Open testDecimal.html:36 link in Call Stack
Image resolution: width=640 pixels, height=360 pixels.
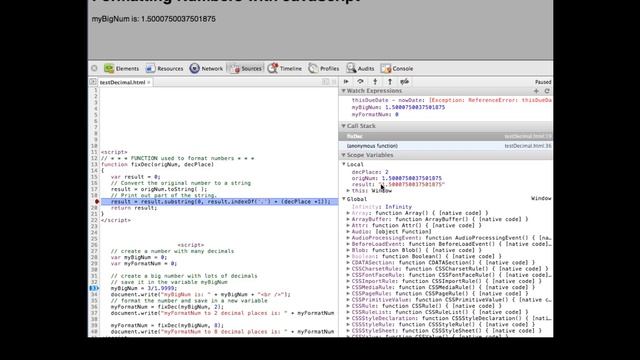pyautogui.click(x=528, y=146)
